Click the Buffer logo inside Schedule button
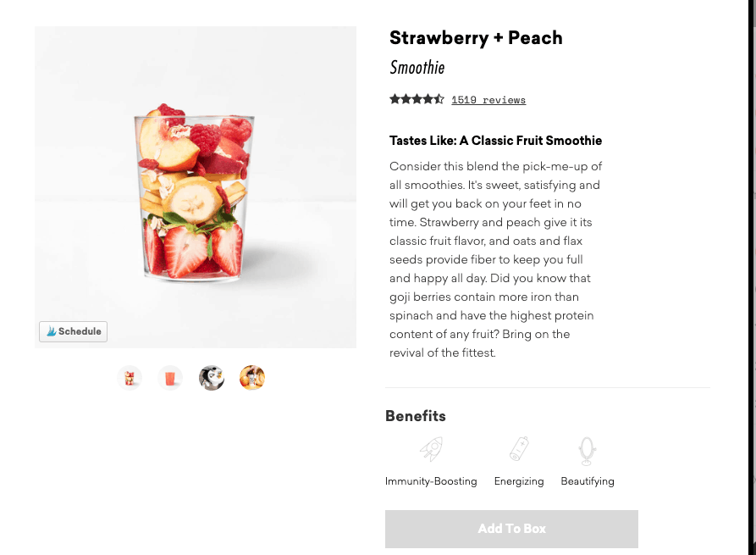Viewport: 756px width, 555px height. click(51, 331)
